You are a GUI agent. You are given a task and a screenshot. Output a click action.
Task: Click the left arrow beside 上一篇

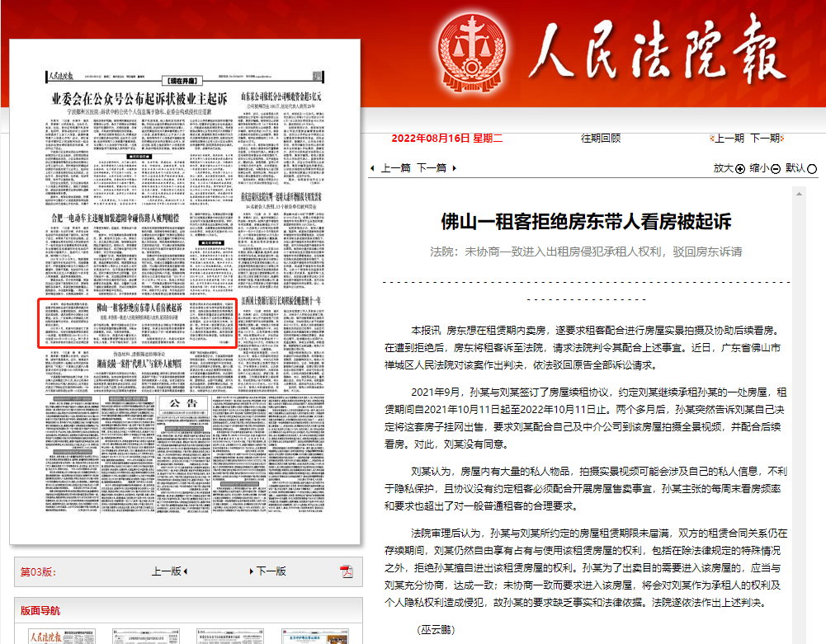[x=373, y=167]
